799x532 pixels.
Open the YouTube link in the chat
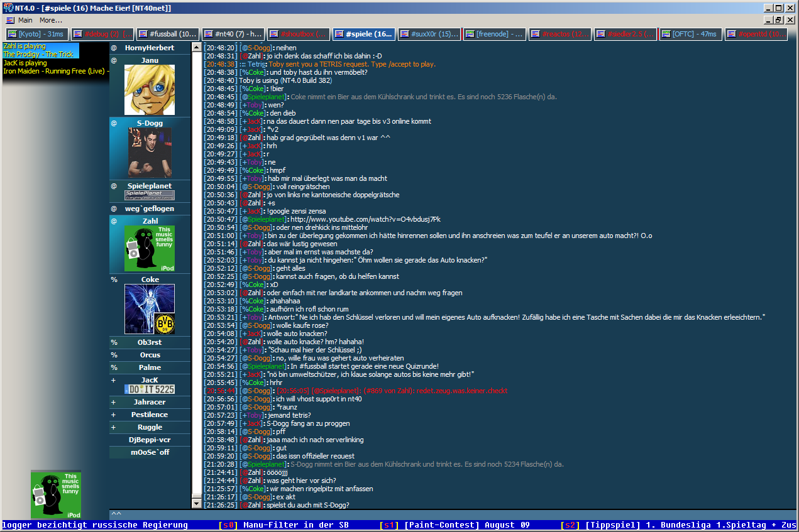pos(365,219)
